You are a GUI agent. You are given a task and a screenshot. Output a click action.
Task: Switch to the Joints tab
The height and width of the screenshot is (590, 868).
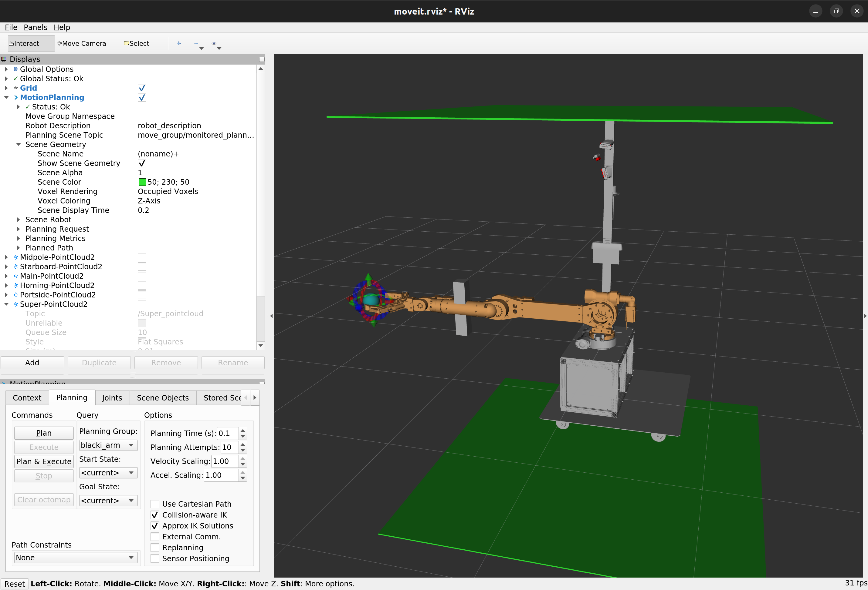[x=112, y=397]
